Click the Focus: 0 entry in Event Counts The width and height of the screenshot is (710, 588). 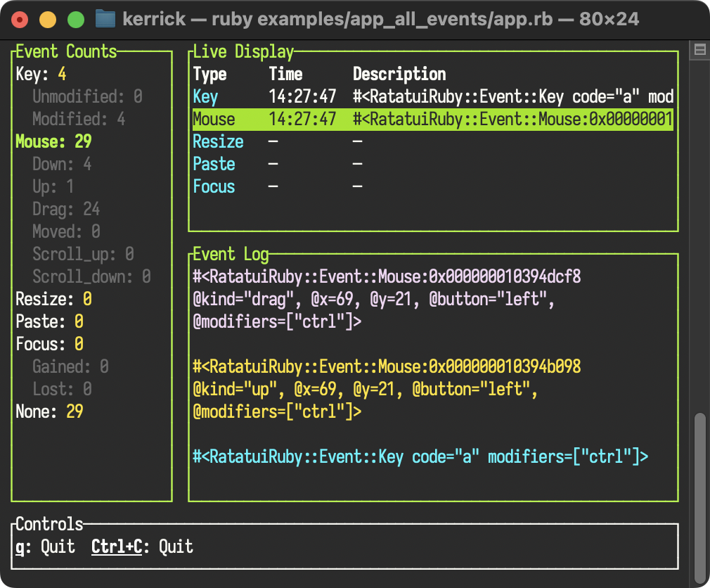coord(49,344)
